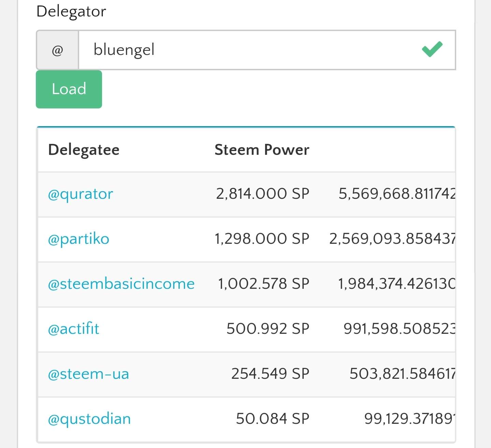Screen dimensions: 491x448
Task: Click the green validation checkmark icon
Action: click(432, 49)
